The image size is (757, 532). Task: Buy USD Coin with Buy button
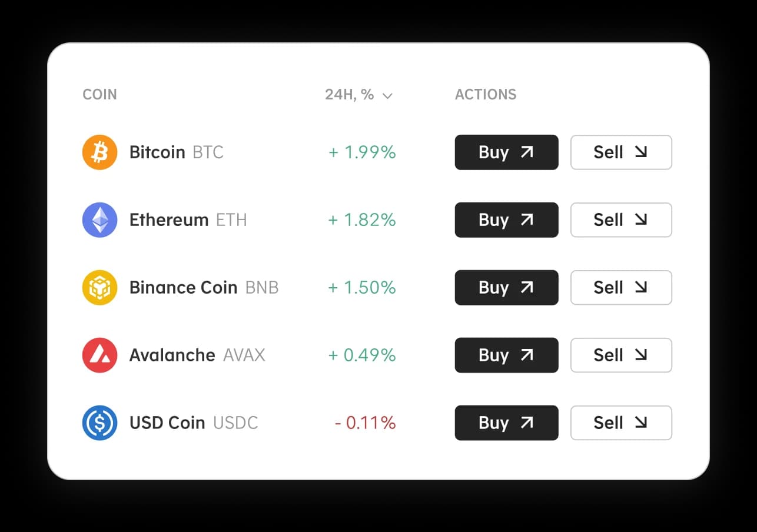click(506, 423)
